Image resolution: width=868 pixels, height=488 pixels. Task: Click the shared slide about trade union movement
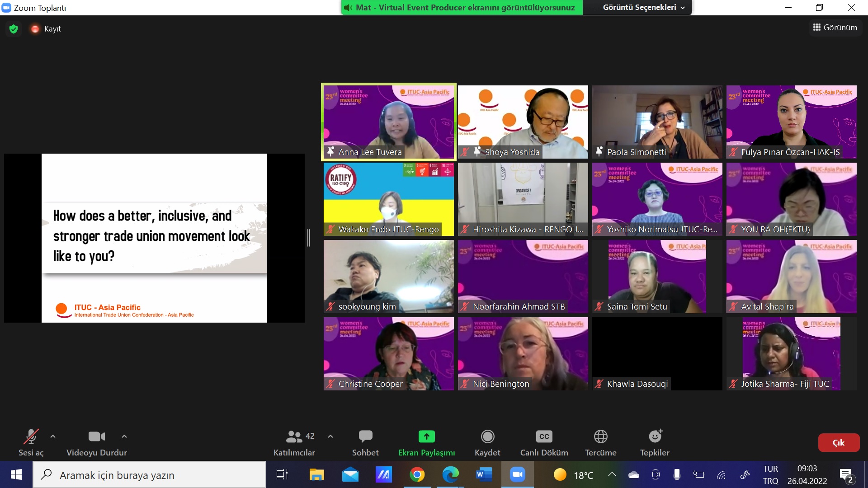click(154, 238)
